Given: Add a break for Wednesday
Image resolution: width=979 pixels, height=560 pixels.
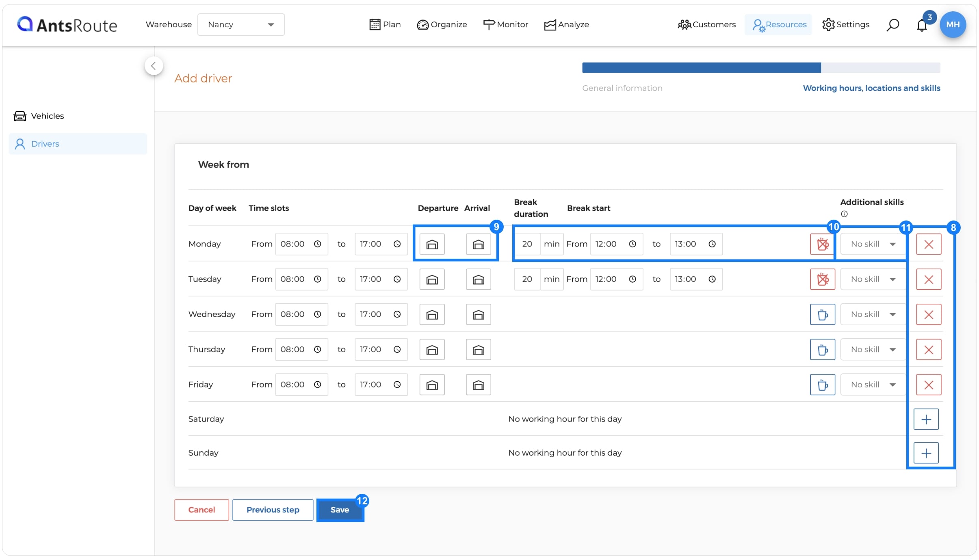Looking at the screenshot, I should 822,314.
